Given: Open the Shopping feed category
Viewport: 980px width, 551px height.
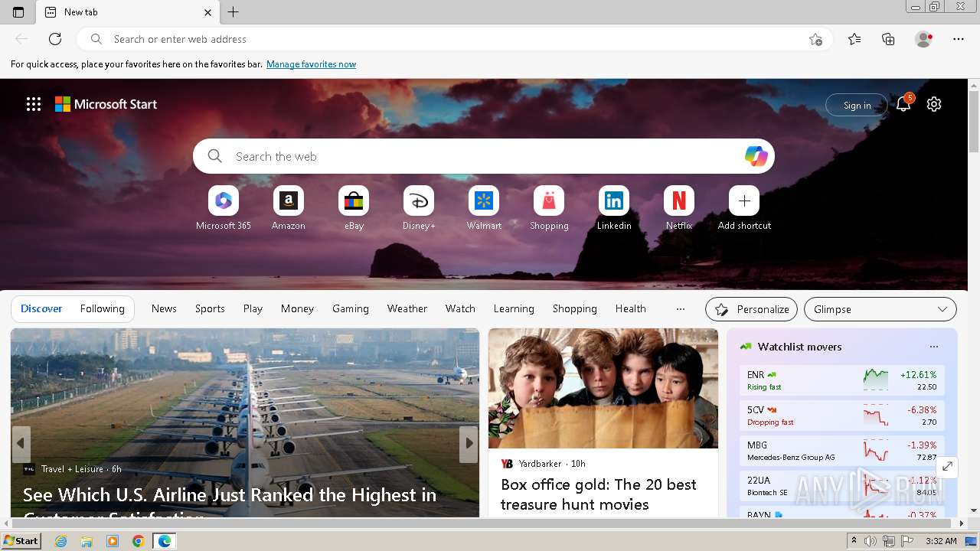Looking at the screenshot, I should 575,308.
